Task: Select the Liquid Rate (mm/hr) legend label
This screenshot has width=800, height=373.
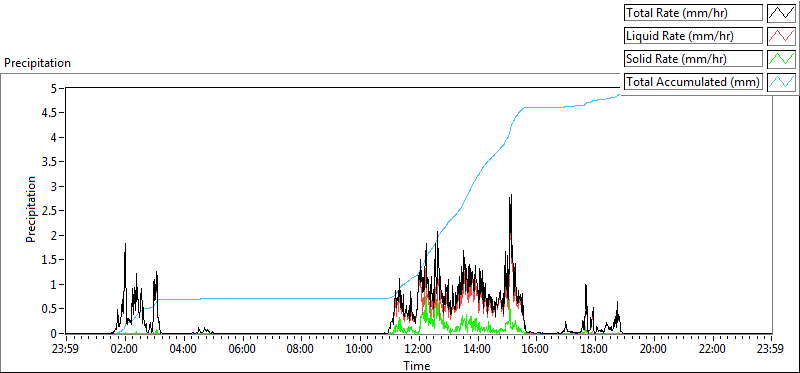Action: pos(693,36)
